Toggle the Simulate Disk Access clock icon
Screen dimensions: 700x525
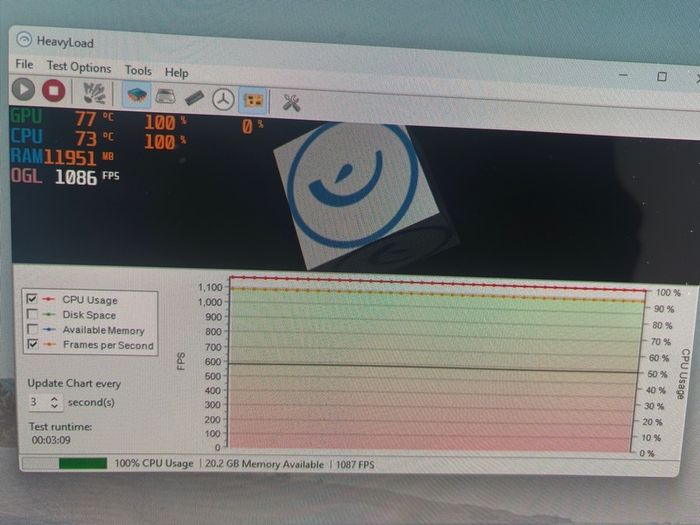[x=223, y=99]
